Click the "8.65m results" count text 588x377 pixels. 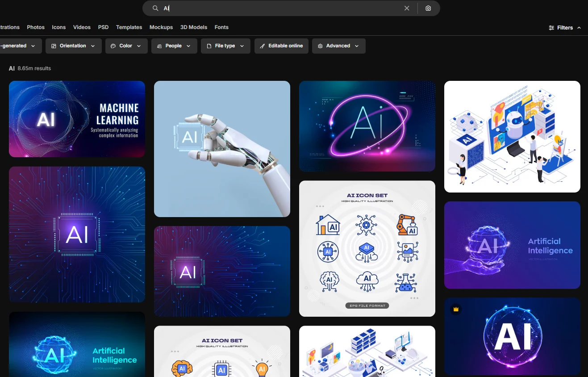[34, 68]
